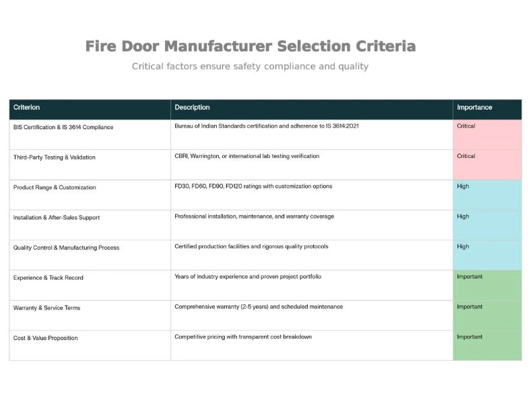Image resolution: width=532 pixels, height=397 pixels.
Task: Select the "BIS Certification & IS 3614 Compliance" cell
Action: [x=63, y=127]
